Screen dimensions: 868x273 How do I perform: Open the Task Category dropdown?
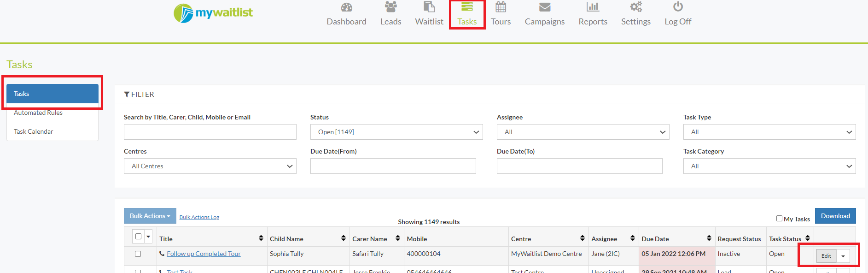tap(769, 166)
